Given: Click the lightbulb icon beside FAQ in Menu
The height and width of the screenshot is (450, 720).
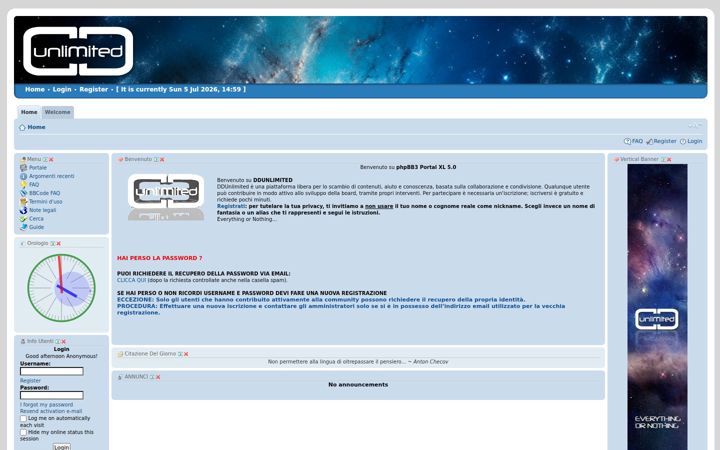Looking at the screenshot, I should [23, 185].
